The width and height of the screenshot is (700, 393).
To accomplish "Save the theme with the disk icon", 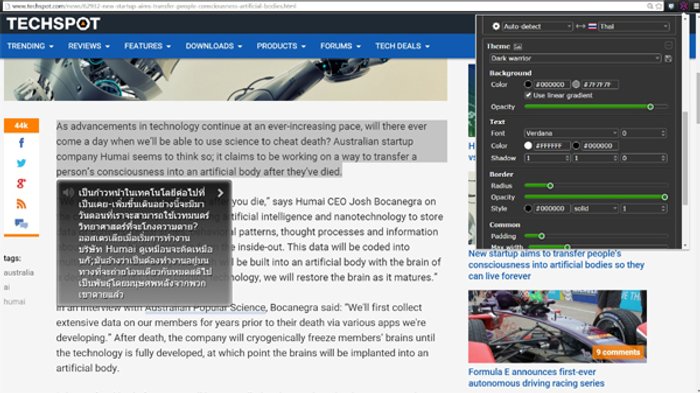I will [x=668, y=59].
